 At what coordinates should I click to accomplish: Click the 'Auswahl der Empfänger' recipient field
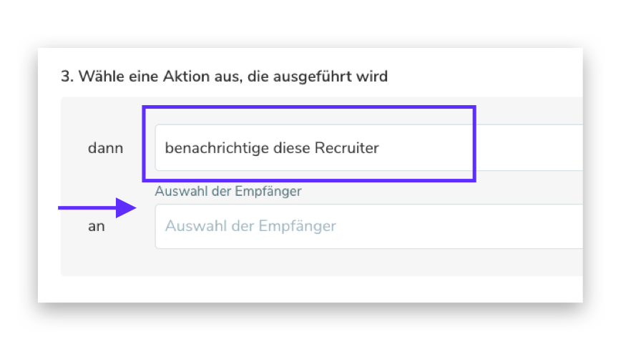(x=368, y=227)
